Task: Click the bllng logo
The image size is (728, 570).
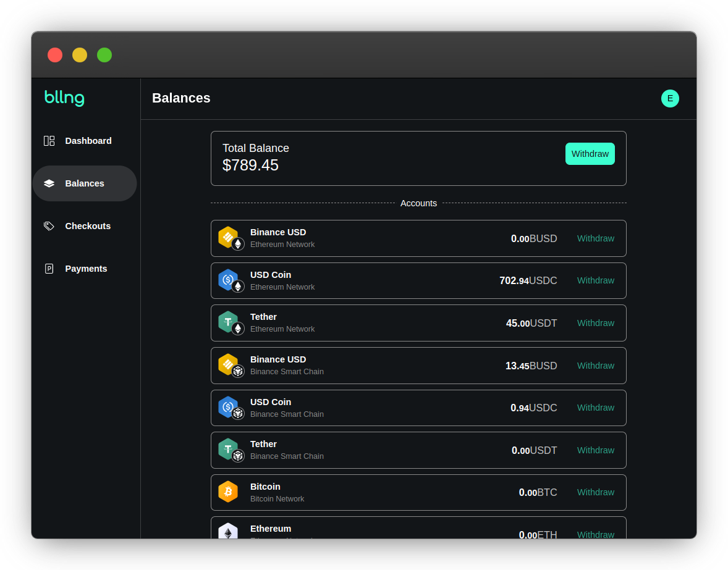Action: pyautogui.click(x=64, y=98)
